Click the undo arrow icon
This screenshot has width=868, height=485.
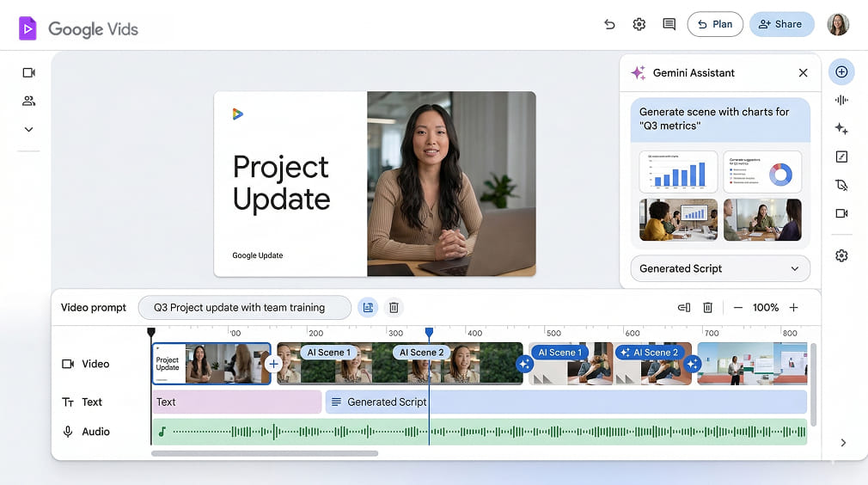click(x=609, y=24)
